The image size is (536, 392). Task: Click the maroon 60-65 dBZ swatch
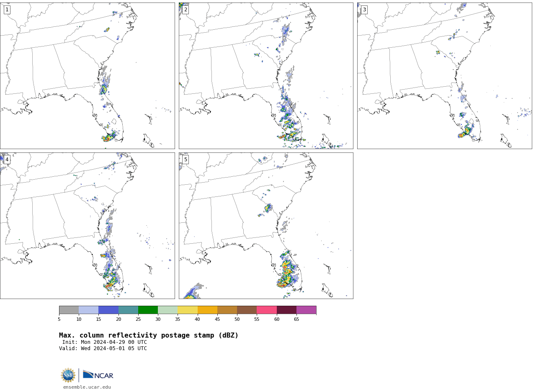286,310
